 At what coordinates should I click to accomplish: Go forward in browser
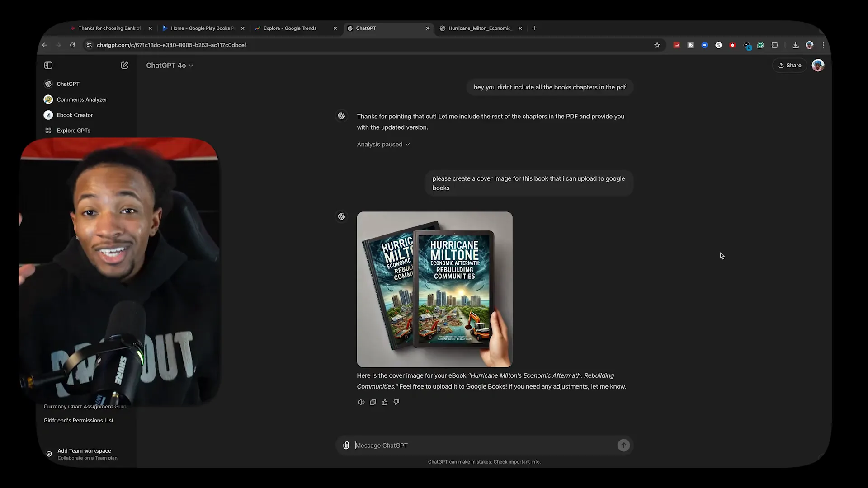click(x=58, y=45)
